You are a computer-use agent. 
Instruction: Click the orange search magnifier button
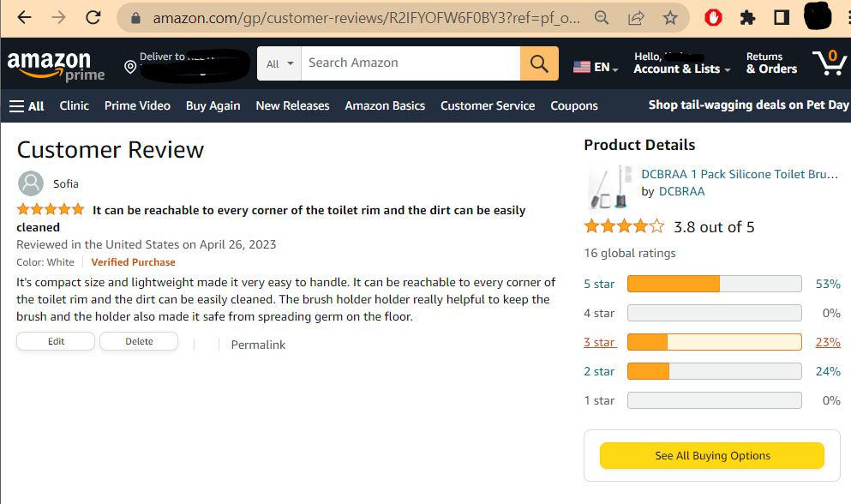tap(539, 63)
